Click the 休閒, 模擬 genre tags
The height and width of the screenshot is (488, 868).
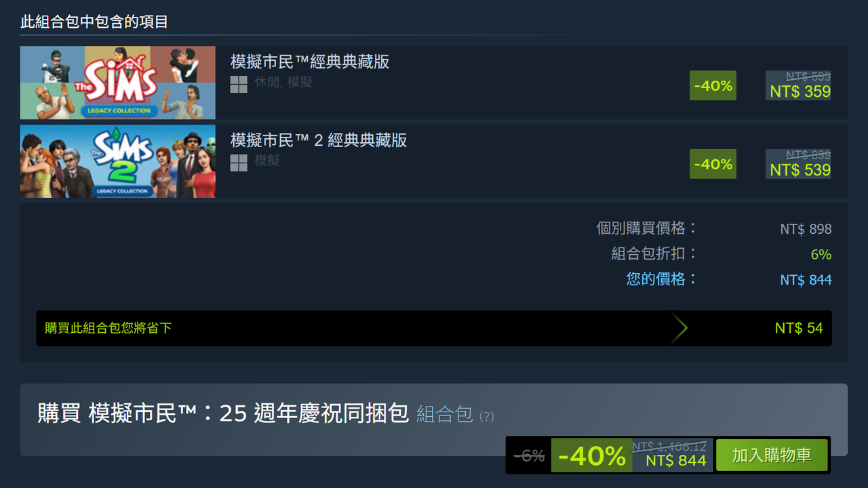[283, 83]
